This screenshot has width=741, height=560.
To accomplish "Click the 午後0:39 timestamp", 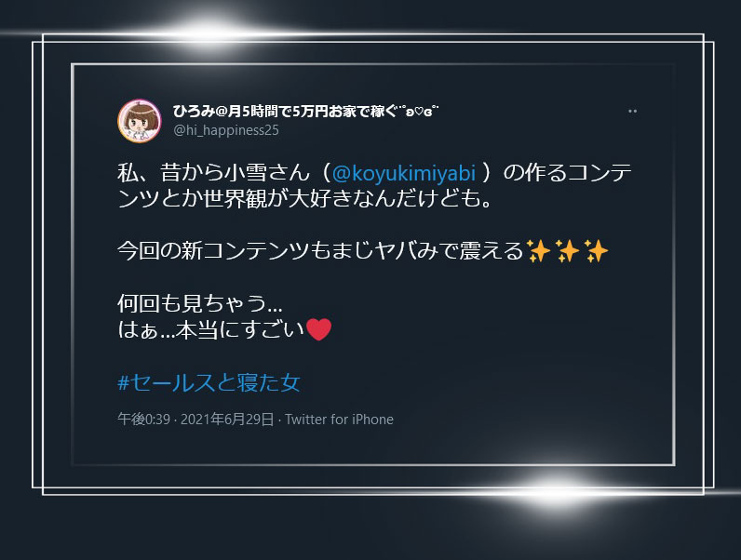I will point(143,420).
